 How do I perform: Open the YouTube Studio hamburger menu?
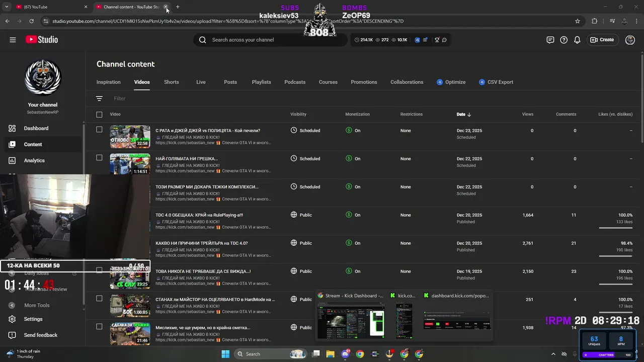click(x=13, y=40)
